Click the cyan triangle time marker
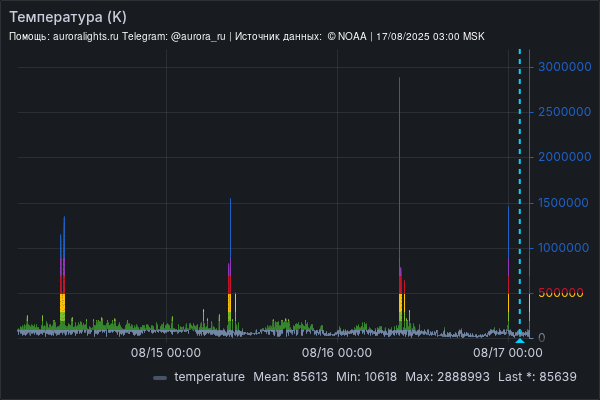Viewport: 600px width, 400px height. [x=520, y=340]
